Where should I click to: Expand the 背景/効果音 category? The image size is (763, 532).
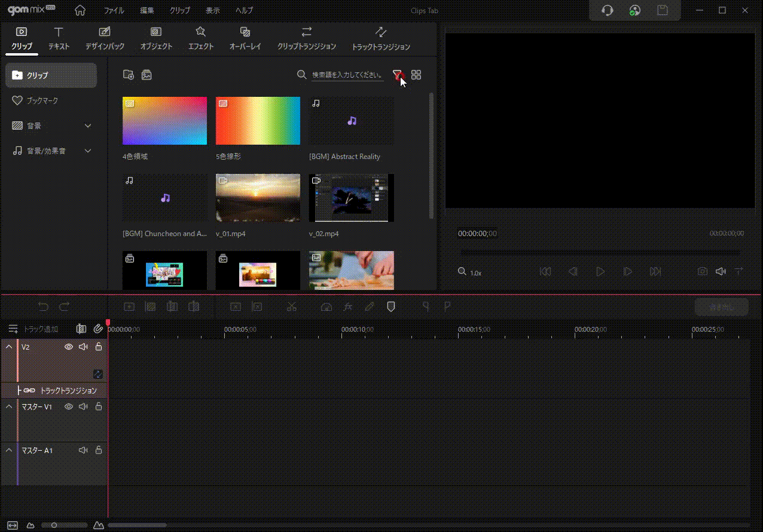pyautogui.click(x=88, y=151)
